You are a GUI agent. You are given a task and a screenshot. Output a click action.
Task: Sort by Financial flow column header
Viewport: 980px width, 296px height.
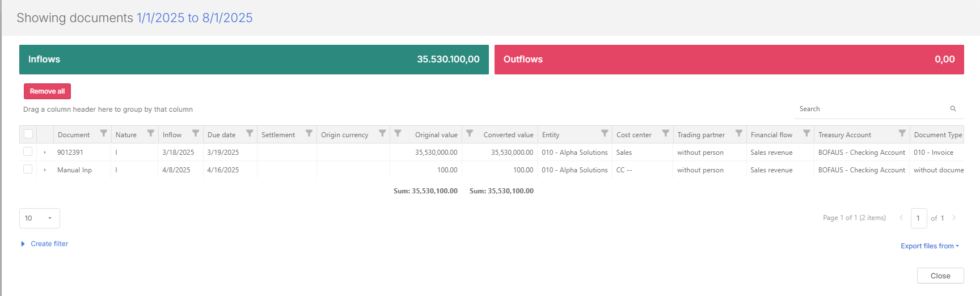click(x=771, y=135)
